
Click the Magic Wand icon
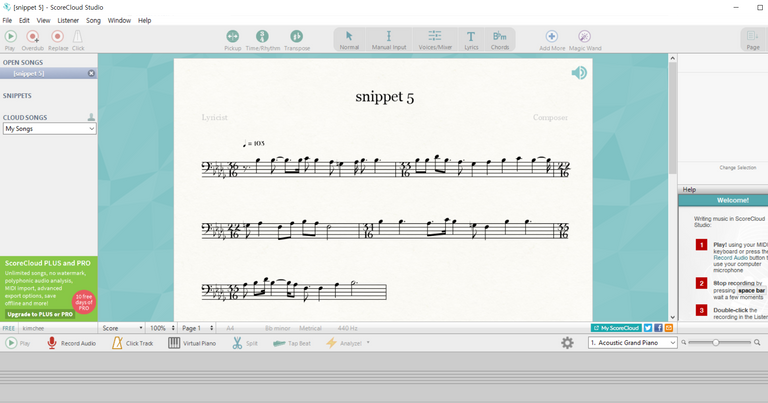tap(584, 39)
